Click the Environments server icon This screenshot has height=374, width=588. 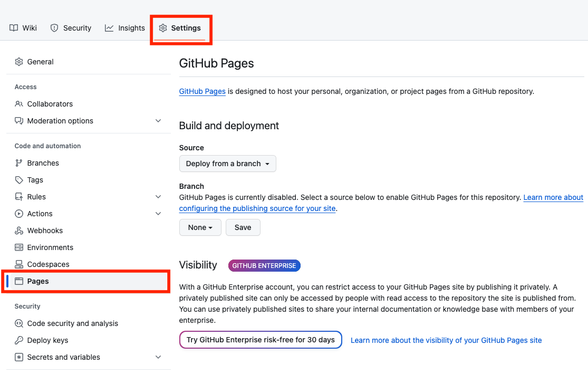coord(19,247)
